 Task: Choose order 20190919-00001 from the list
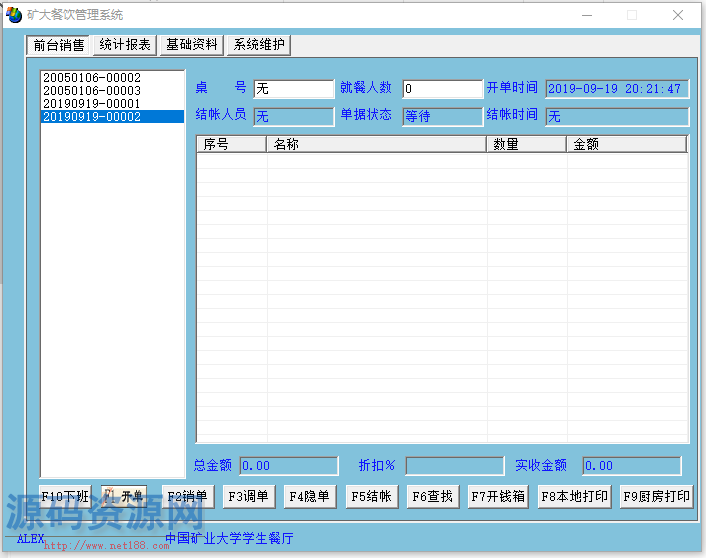91,104
